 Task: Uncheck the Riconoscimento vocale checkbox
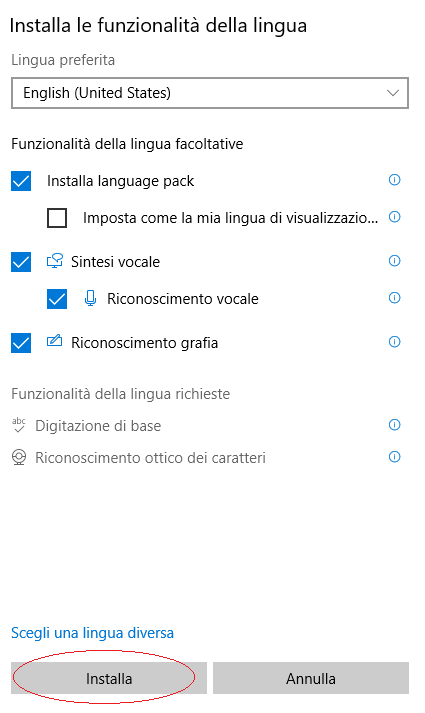point(57,299)
